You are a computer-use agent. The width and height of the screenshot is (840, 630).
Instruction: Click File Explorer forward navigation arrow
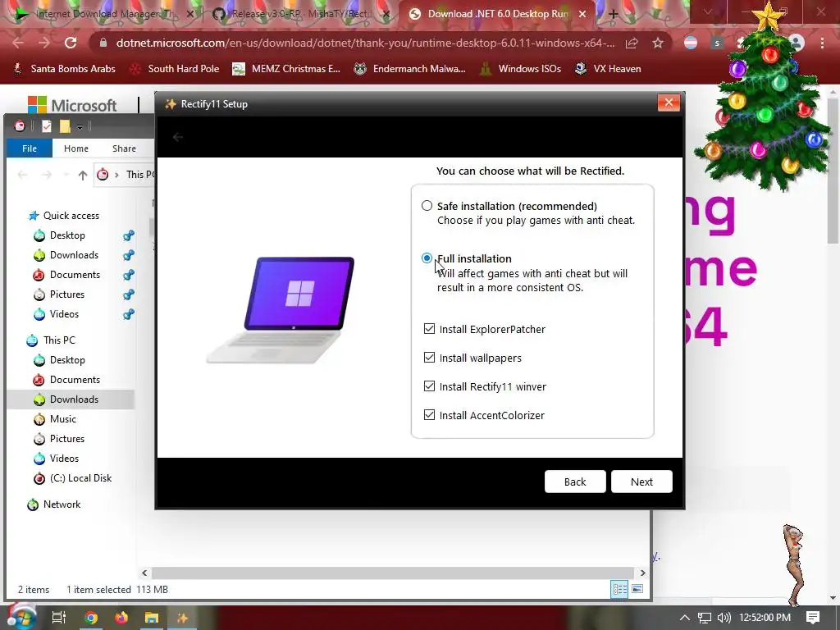(x=47, y=175)
